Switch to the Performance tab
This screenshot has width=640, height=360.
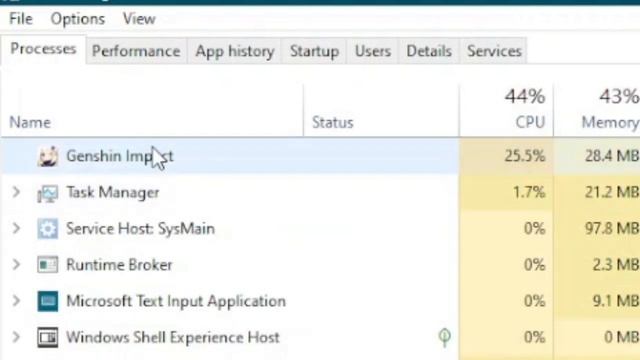coord(136,51)
